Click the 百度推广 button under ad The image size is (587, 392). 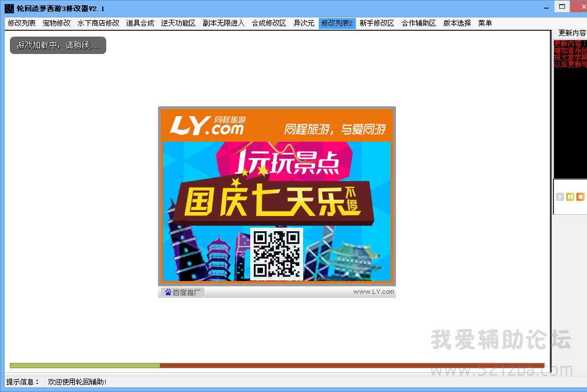[182, 292]
